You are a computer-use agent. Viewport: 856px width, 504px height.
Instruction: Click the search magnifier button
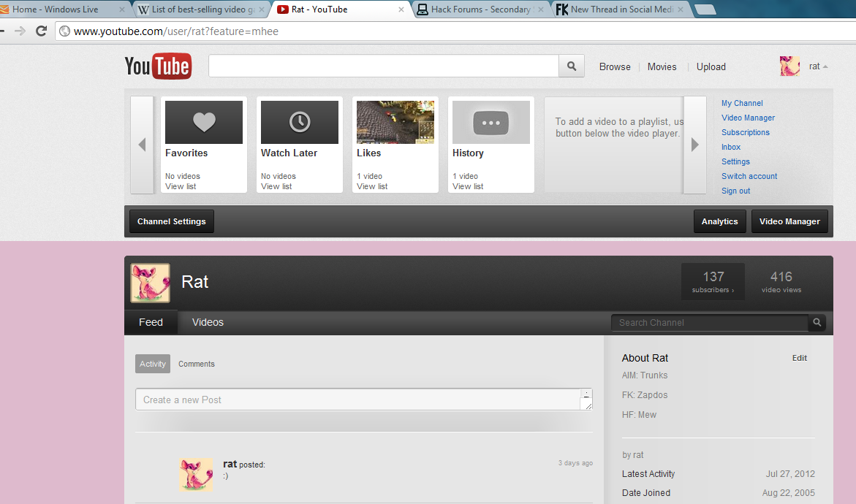[572, 66]
